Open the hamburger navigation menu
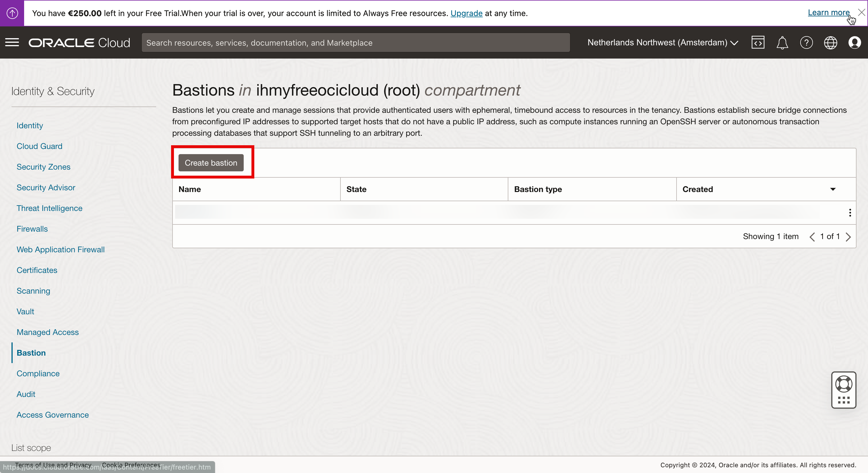This screenshot has width=868, height=473. coord(12,42)
